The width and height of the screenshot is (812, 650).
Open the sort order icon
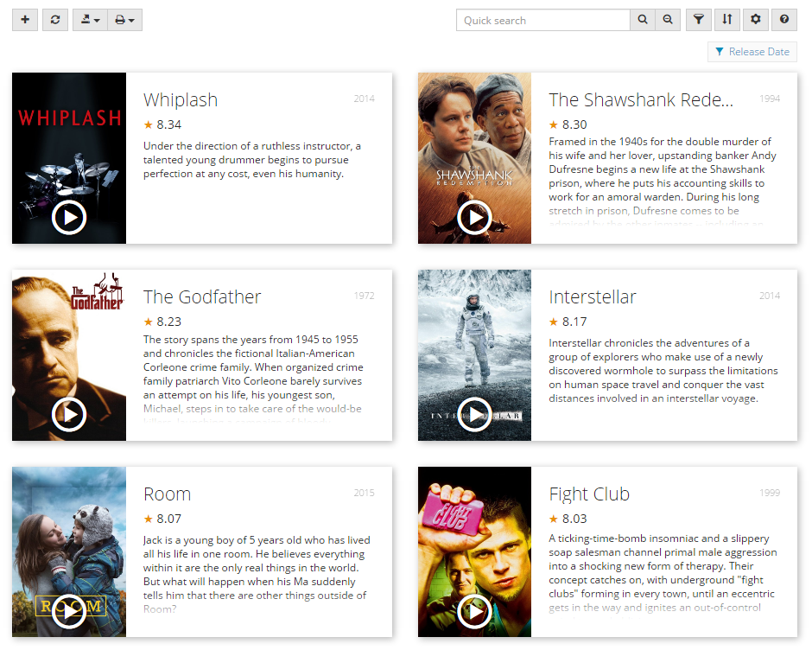coord(727,20)
